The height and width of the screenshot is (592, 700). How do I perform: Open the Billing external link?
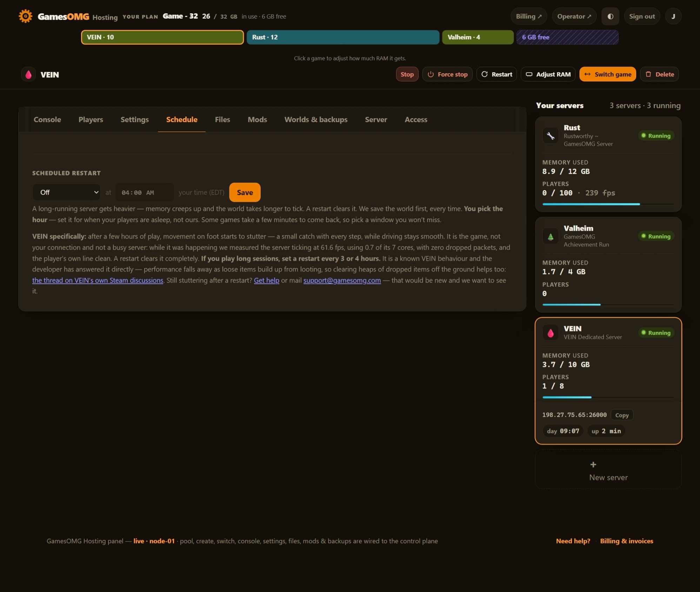[529, 16]
